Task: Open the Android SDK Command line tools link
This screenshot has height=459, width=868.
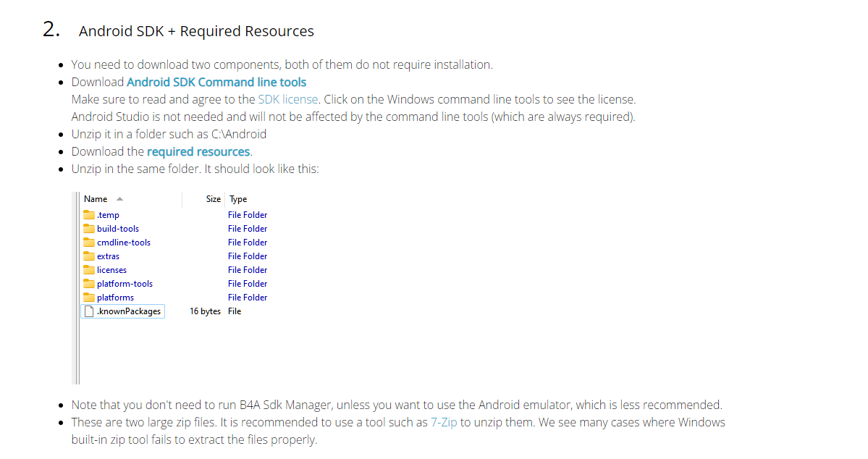Action: [216, 83]
